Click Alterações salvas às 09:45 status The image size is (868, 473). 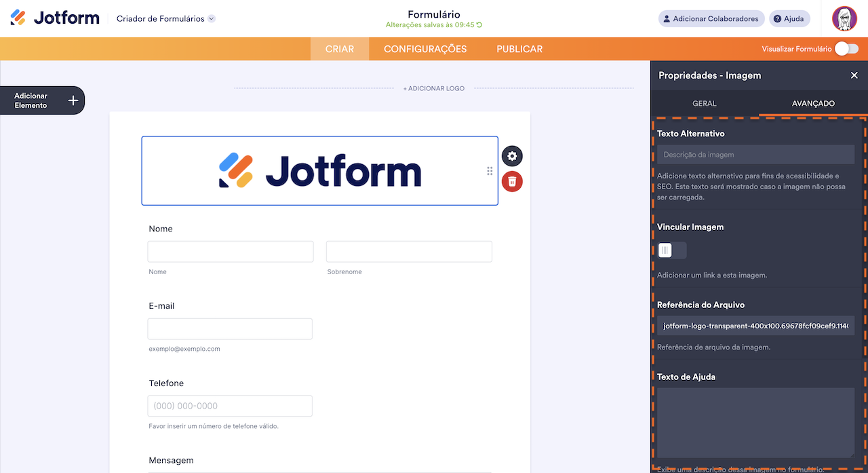tap(430, 25)
